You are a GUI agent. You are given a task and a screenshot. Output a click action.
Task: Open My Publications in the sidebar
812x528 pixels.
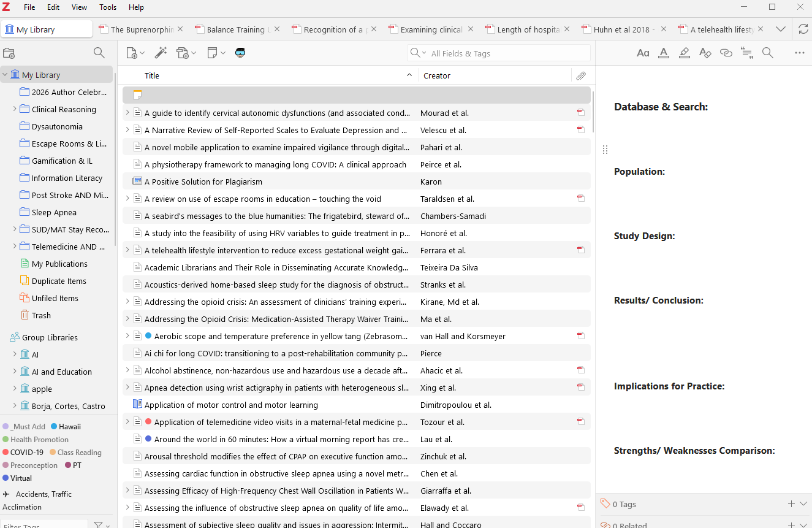click(x=59, y=264)
